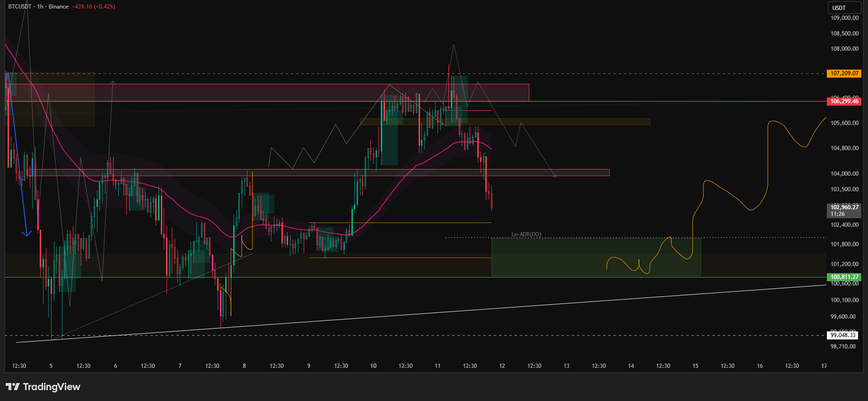Viewport: 868px width, 401px height.
Task: Click the Lo-ADR(DO) indicator label
Action: pyautogui.click(x=526, y=234)
